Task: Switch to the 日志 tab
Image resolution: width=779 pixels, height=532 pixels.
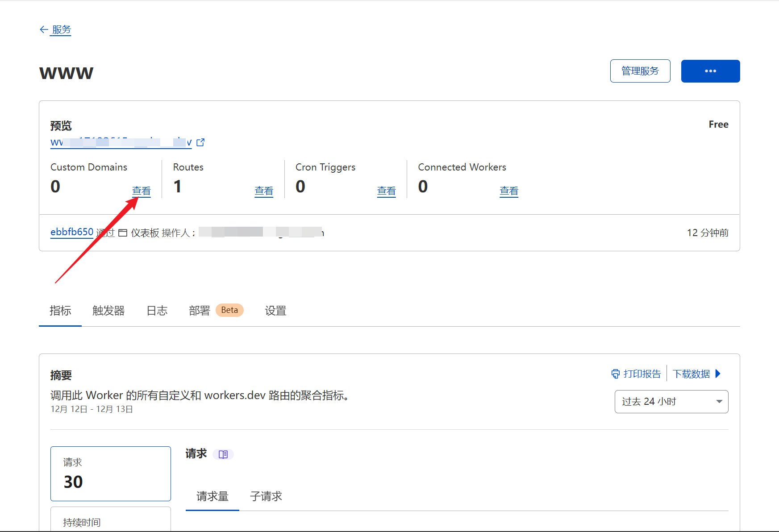Action: [x=157, y=311]
